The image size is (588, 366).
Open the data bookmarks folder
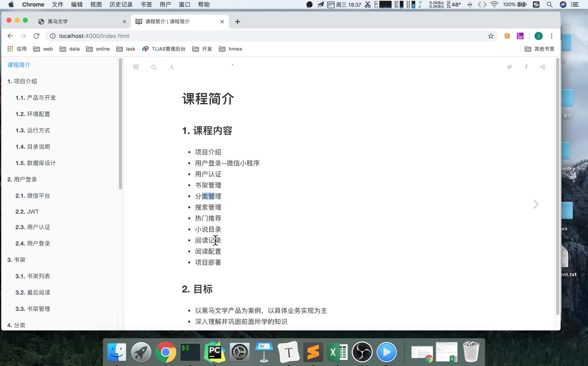[70, 49]
